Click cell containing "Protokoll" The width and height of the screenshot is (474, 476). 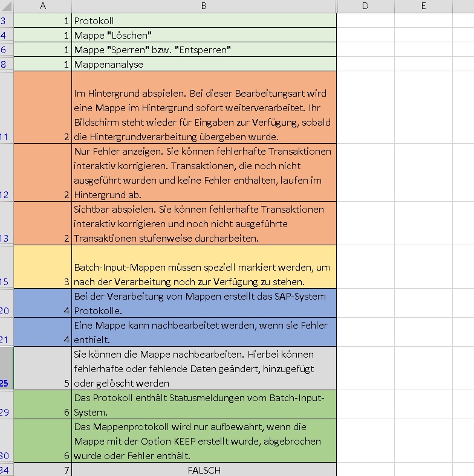pyautogui.click(x=204, y=21)
